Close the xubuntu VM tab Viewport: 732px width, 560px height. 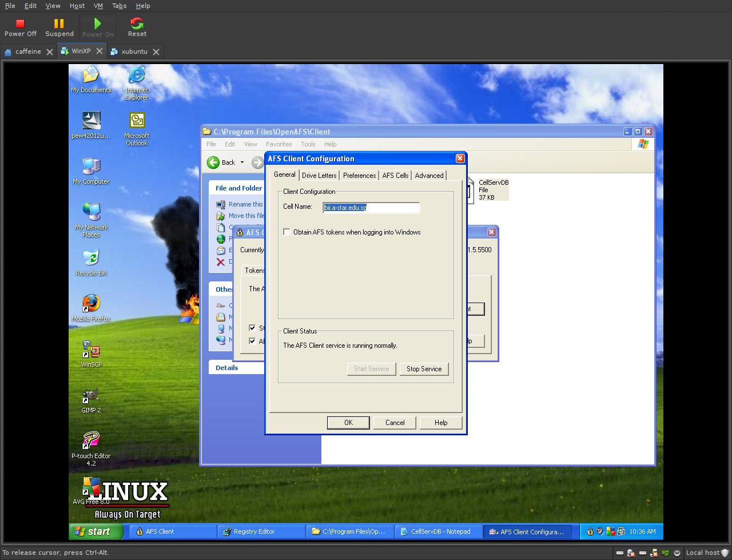tap(156, 51)
